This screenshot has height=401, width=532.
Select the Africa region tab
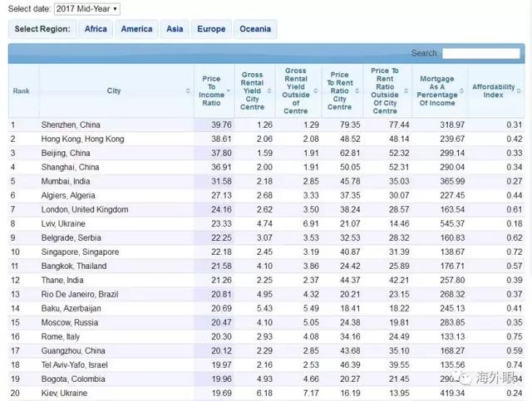(96, 29)
